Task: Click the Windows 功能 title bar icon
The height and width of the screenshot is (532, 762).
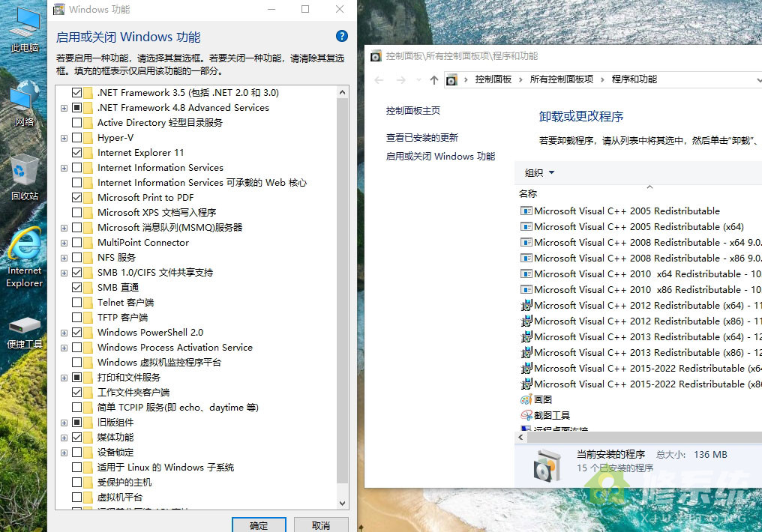Action: click(58, 9)
